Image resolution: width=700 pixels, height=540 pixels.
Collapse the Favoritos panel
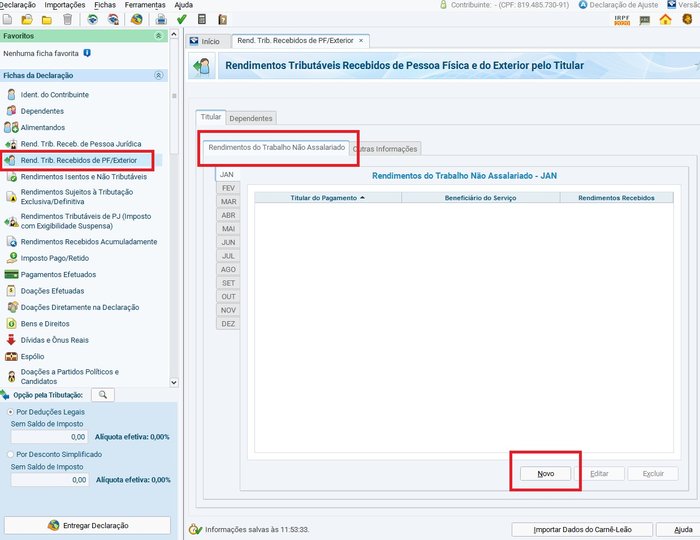(x=158, y=35)
